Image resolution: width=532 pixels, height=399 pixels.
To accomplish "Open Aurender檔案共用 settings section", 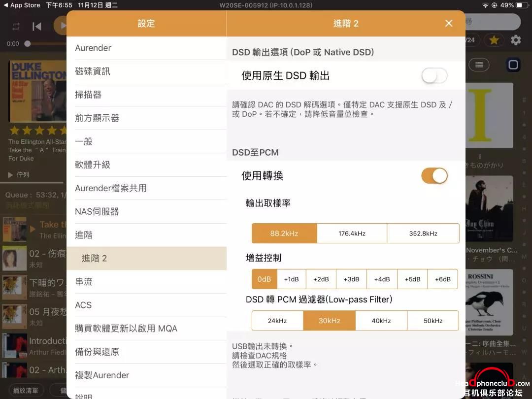I will [147, 188].
